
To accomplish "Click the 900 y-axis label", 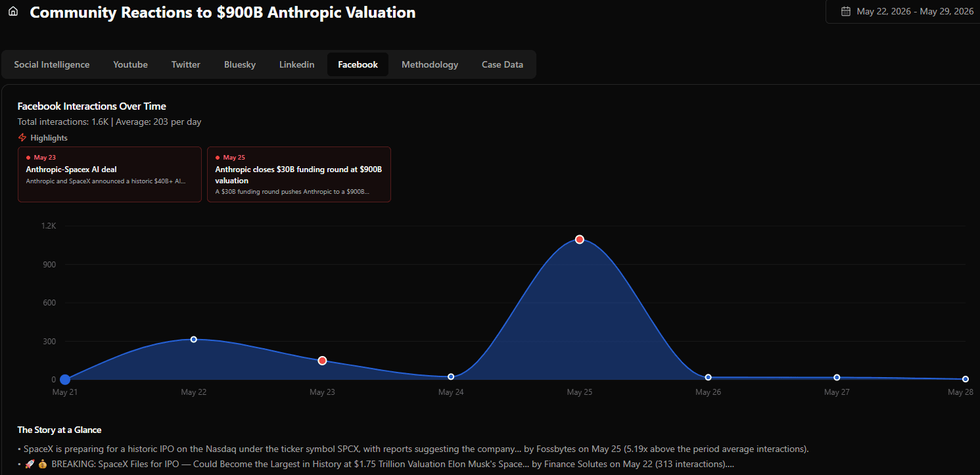I will coord(49,265).
